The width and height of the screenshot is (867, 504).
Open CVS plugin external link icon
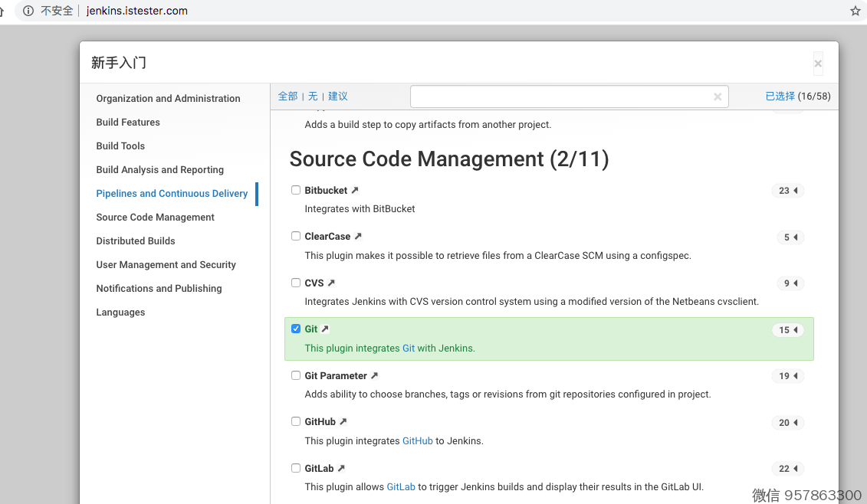click(x=331, y=283)
